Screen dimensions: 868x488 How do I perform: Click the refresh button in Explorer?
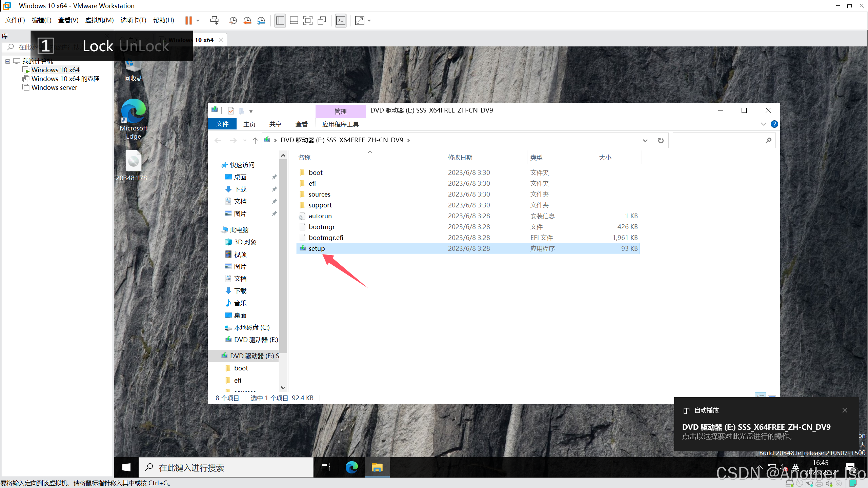click(661, 141)
